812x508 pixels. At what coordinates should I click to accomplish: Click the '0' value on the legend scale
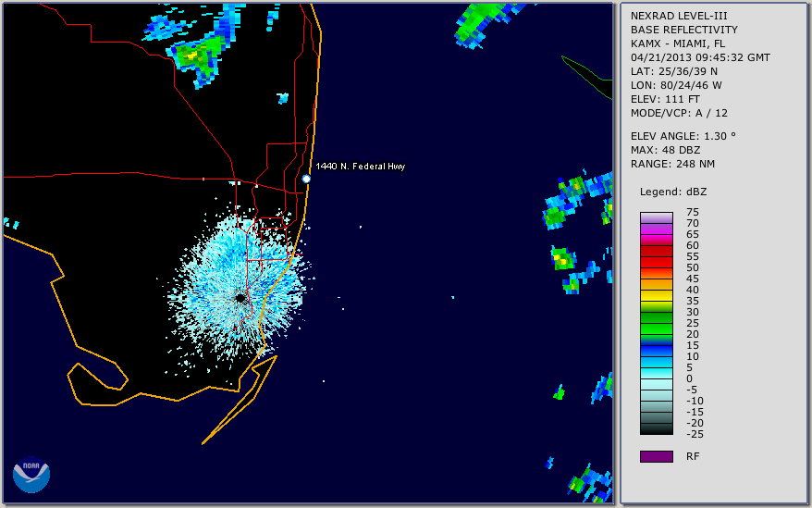click(x=689, y=379)
